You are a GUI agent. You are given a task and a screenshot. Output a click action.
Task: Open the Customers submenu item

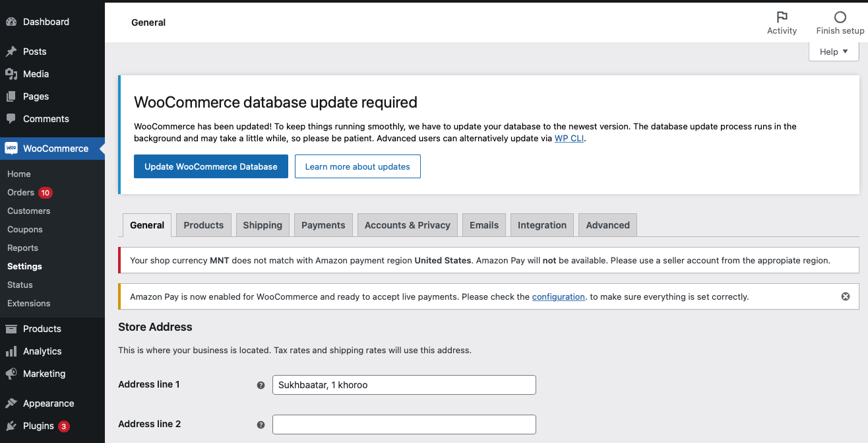[x=29, y=211]
